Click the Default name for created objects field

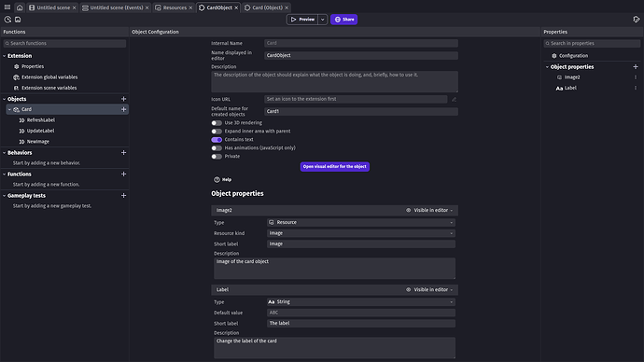[361, 111]
